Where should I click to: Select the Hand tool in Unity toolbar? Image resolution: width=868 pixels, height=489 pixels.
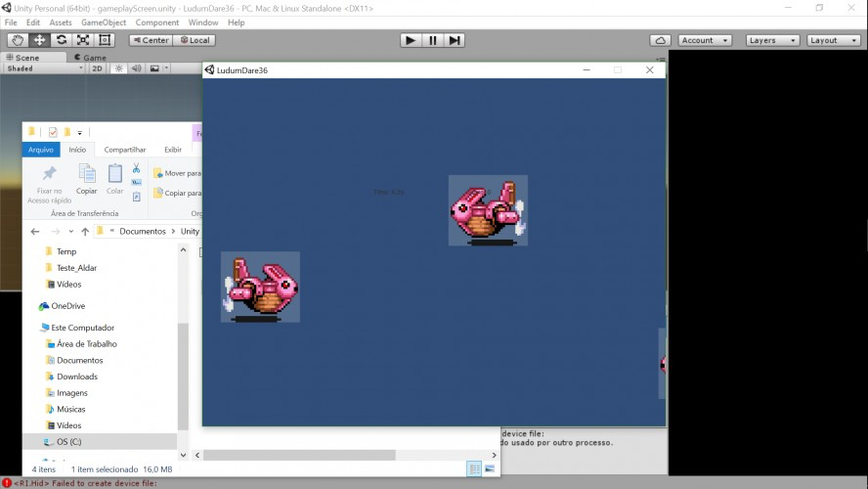coord(18,40)
